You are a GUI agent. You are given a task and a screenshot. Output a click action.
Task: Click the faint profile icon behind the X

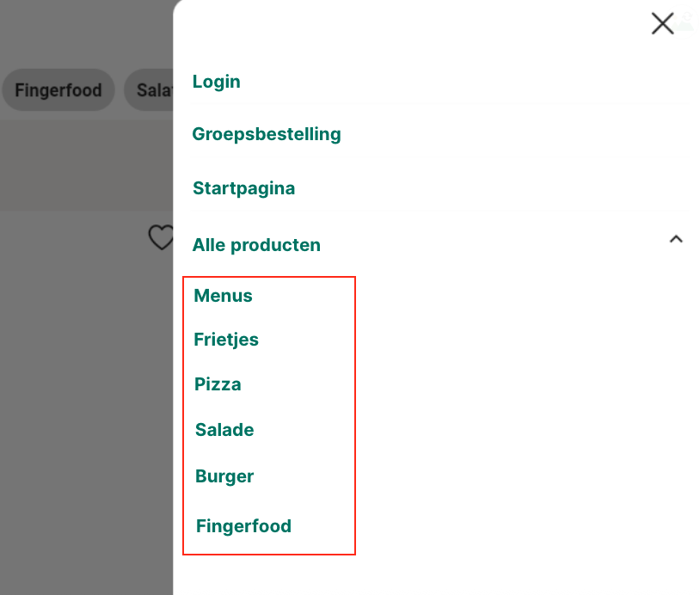[685, 21]
